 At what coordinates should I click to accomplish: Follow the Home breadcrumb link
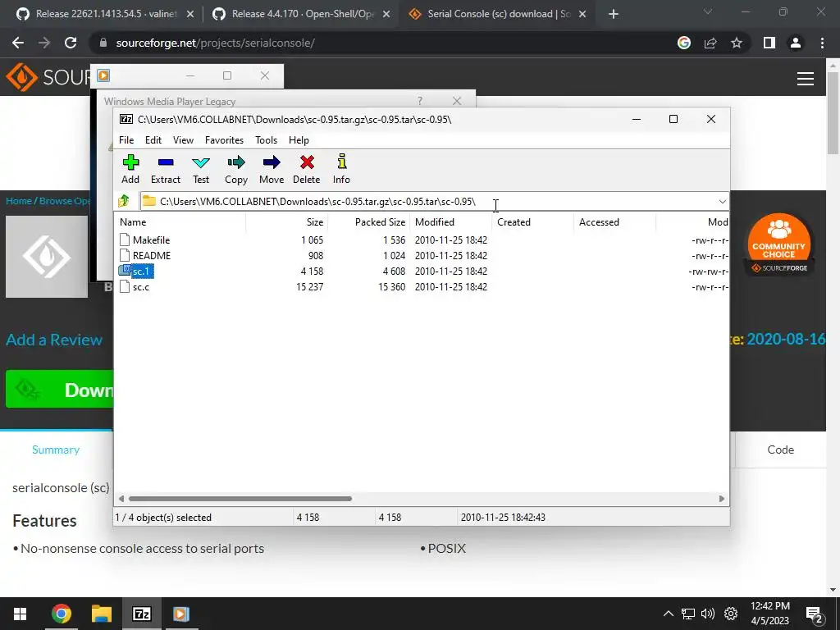click(19, 201)
